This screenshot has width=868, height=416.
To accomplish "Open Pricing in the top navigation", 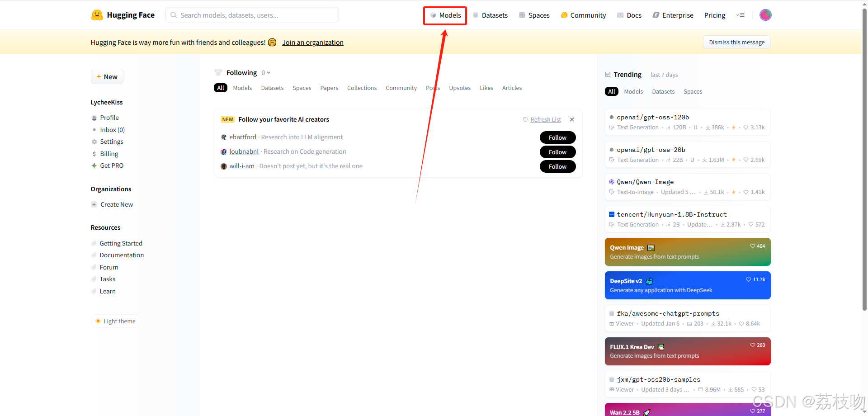I will [715, 15].
